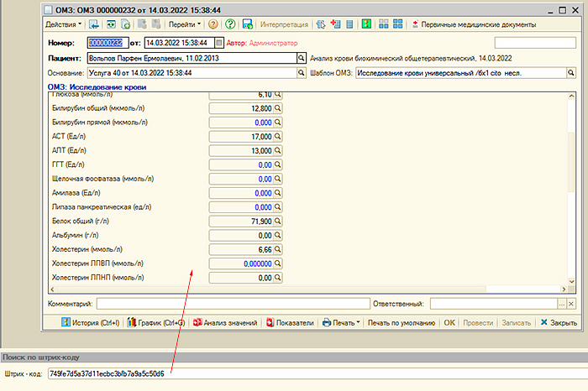Click the green help question mark icon

228,24
